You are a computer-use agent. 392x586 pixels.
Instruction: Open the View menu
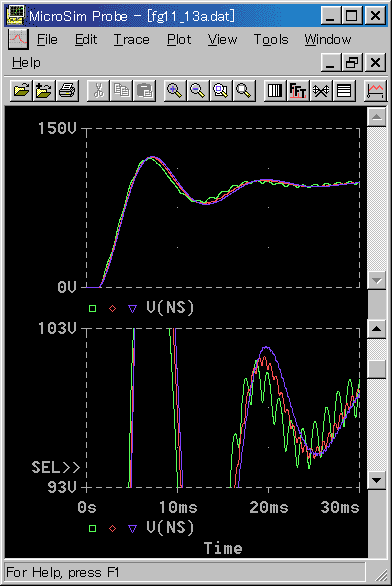tap(222, 40)
